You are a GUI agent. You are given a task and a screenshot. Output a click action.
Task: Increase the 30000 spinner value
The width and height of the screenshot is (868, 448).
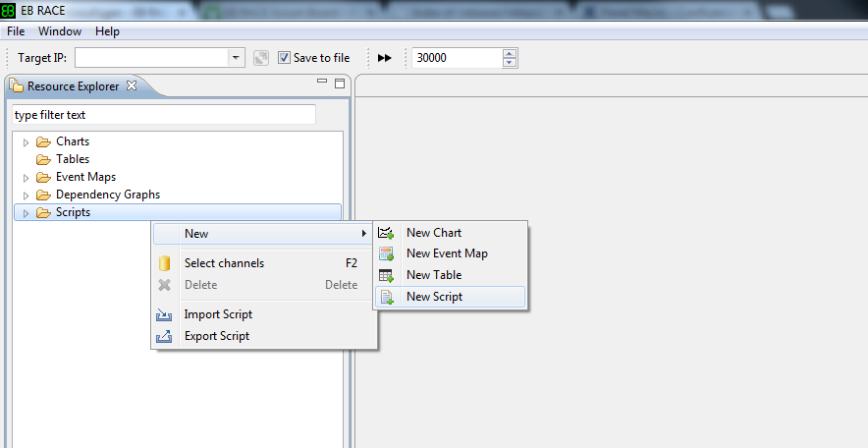coord(510,54)
